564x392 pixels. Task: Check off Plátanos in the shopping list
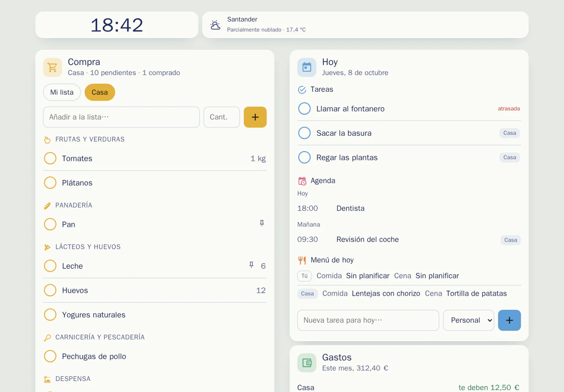pos(50,183)
